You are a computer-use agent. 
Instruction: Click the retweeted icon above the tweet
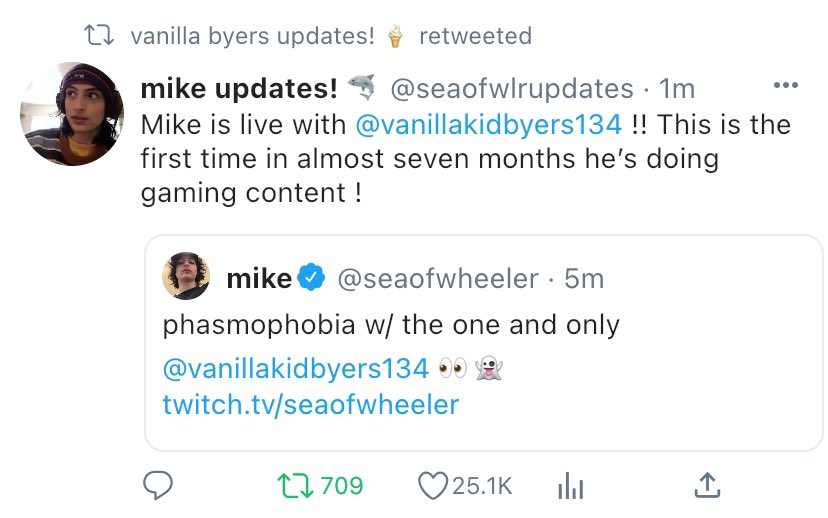click(98, 37)
